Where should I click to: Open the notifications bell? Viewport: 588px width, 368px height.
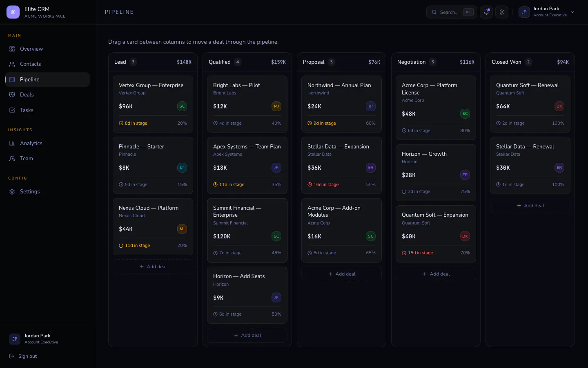click(486, 12)
